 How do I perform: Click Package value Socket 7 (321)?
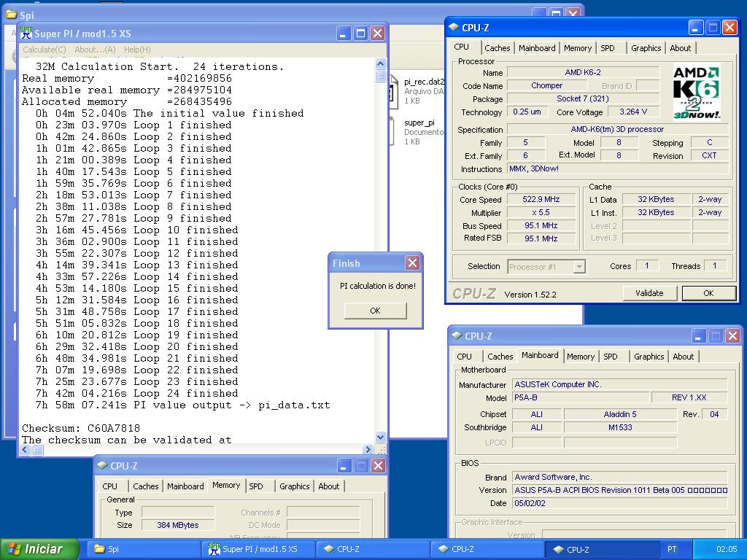click(583, 98)
